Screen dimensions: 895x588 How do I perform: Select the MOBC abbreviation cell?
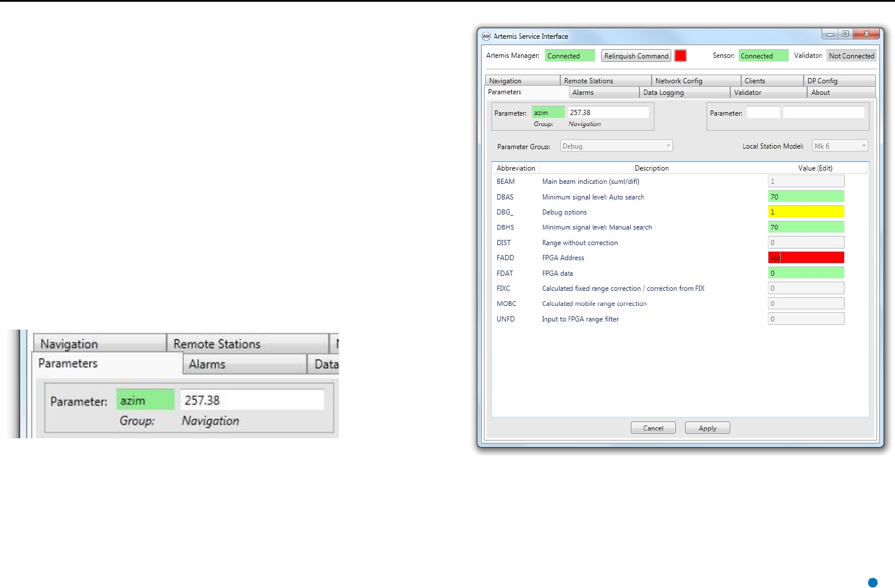(506, 304)
